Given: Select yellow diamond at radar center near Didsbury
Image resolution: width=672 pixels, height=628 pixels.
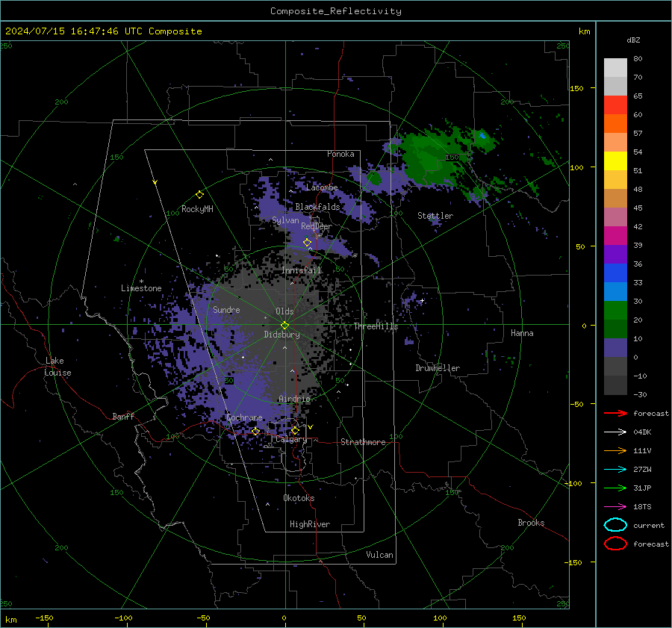Looking at the screenshot, I should (284, 325).
